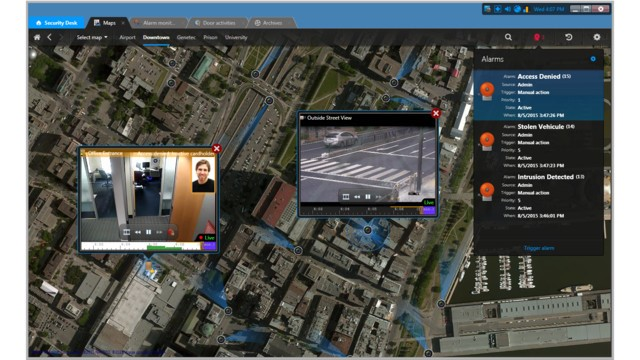Click the door marker below Office Entrance popup

tap(149, 267)
